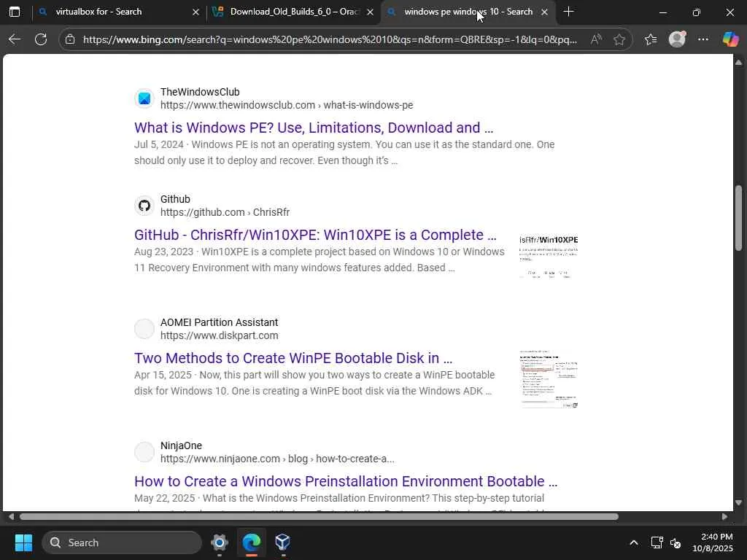
Task: Click AOMEI Partition Assistant name text
Action: coord(219,323)
